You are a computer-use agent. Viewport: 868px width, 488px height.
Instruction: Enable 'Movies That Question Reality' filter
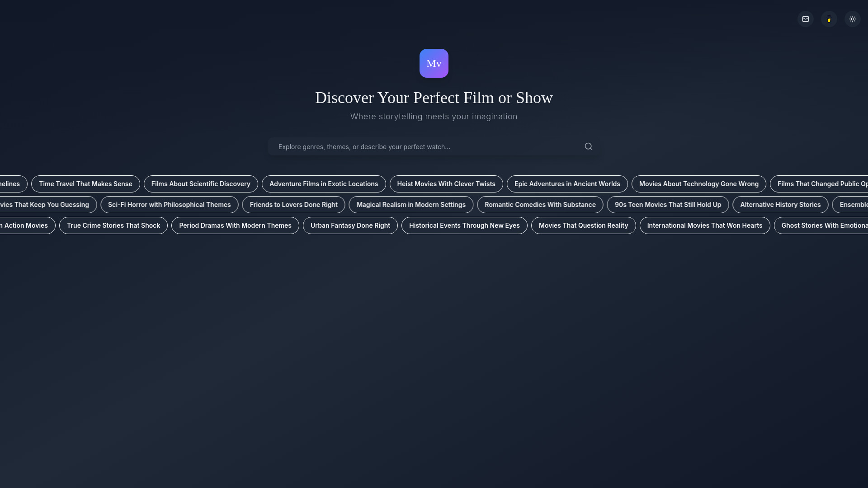coord(583,225)
